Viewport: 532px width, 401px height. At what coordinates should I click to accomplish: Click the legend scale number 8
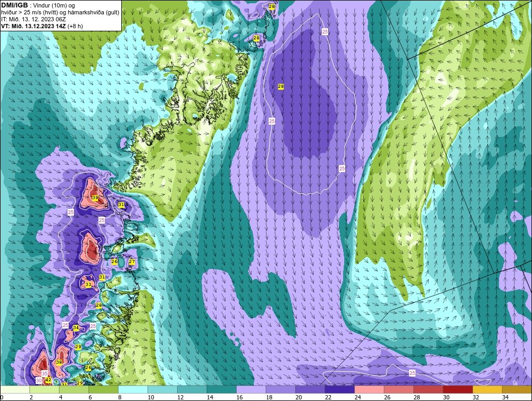point(120,397)
